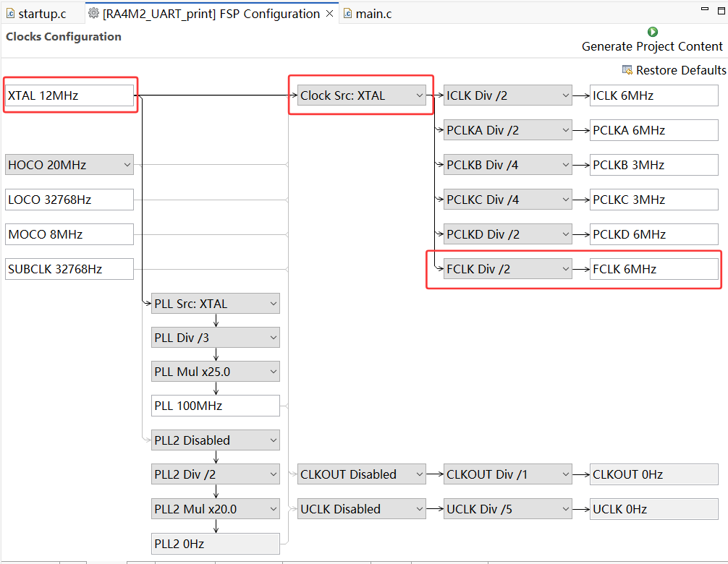The height and width of the screenshot is (564, 728).
Task: Minimize the editor panel
Action: click(703, 7)
